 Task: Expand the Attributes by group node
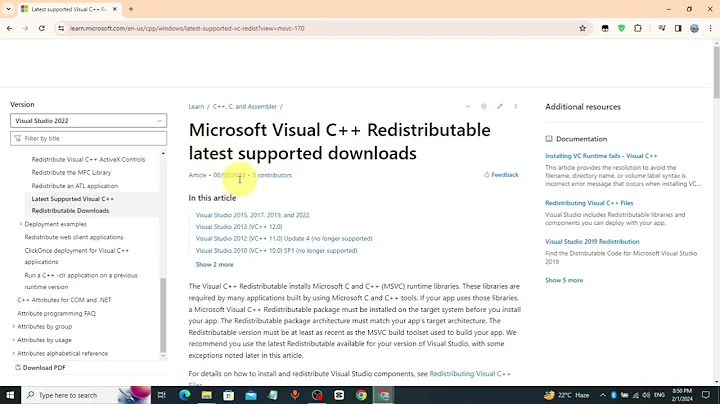click(x=13, y=326)
